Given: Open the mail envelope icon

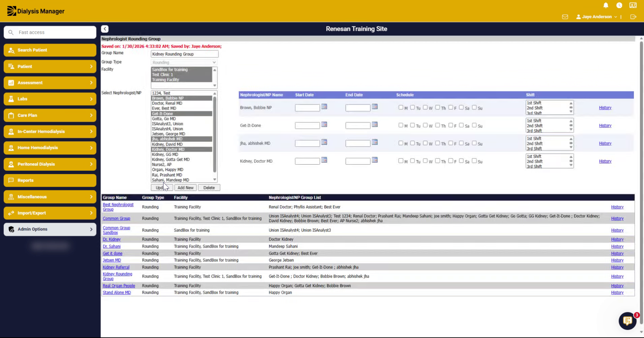Looking at the screenshot, I should point(565,17).
